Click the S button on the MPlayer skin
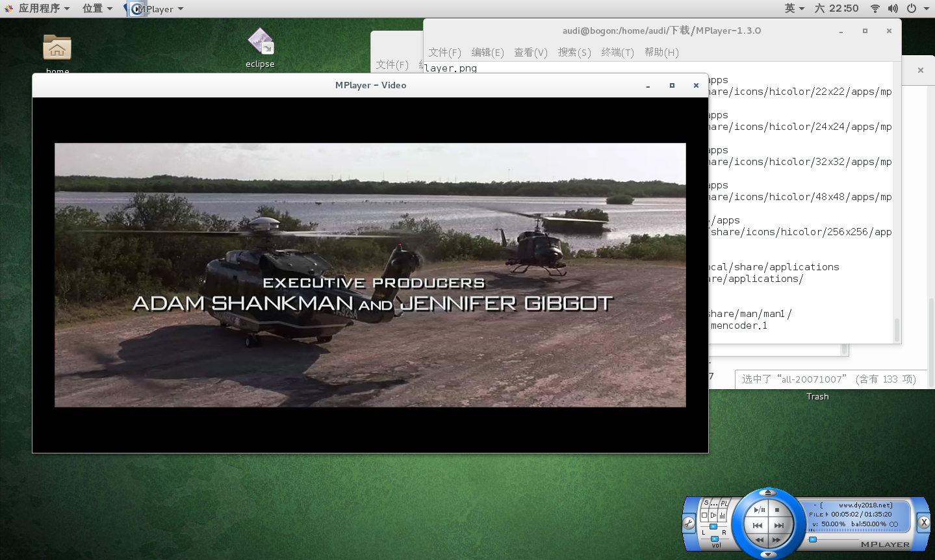The width and height of the screenshot is (935, 560). pyautogui.click(x=706, y=503)
